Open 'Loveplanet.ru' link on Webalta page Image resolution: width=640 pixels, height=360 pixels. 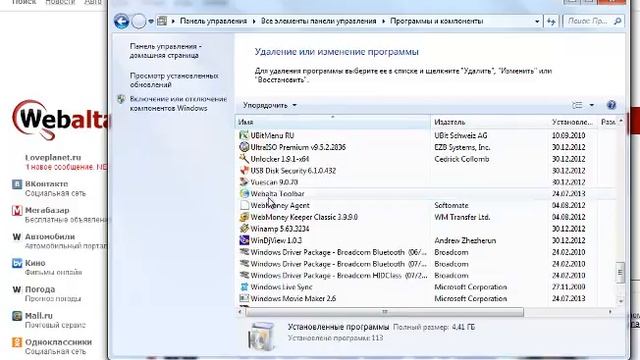click(53, 158)
